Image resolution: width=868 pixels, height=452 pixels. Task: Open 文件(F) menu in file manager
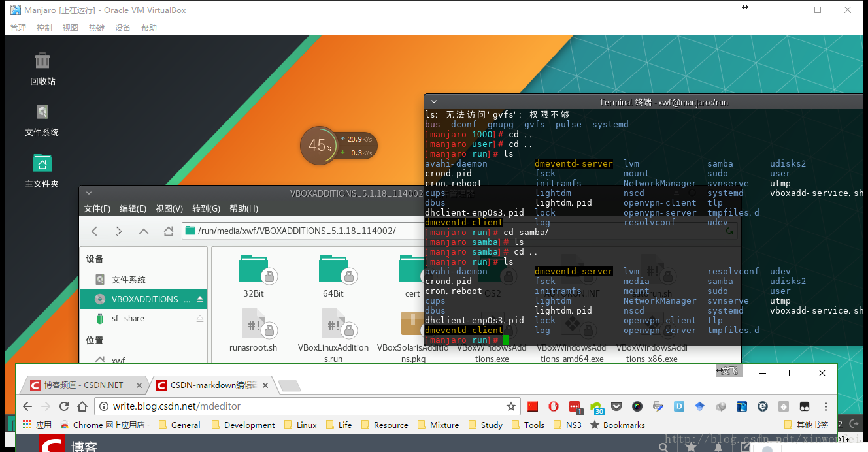tap(97, 208)
